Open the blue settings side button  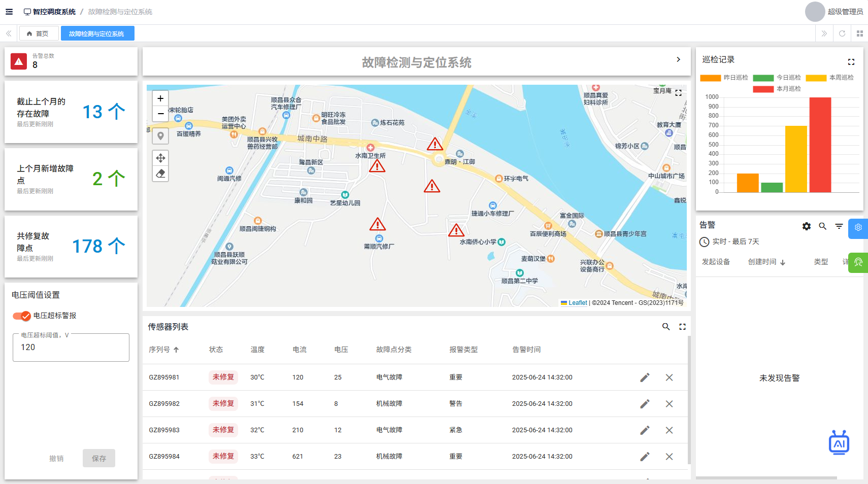(858, 228)
